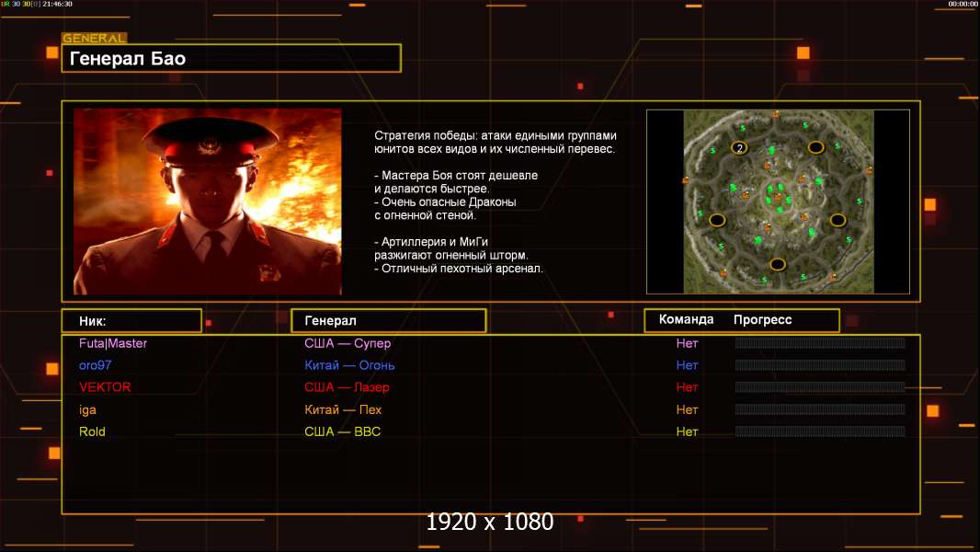
Task: Click the loading progress bar for iga
Action: 820,409
